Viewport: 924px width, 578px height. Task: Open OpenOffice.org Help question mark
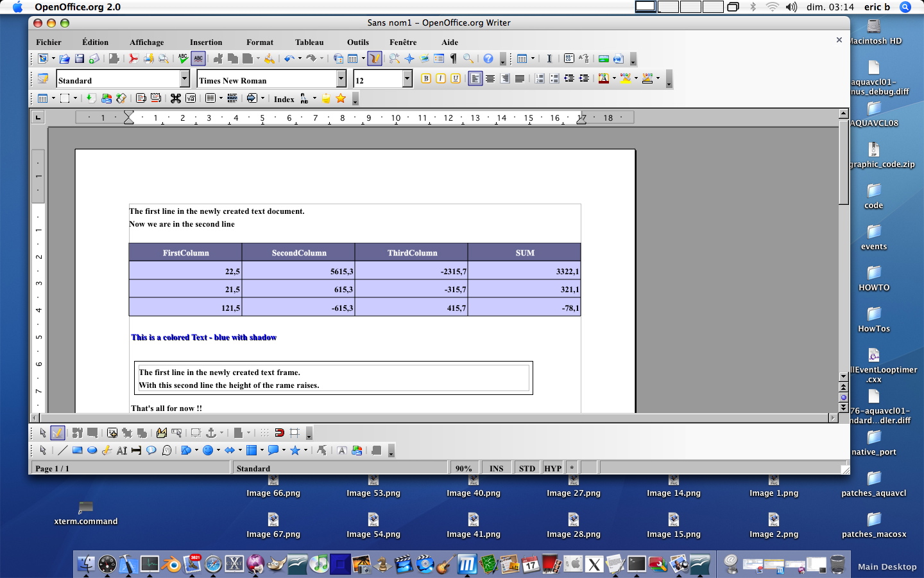tap(488, 59)
